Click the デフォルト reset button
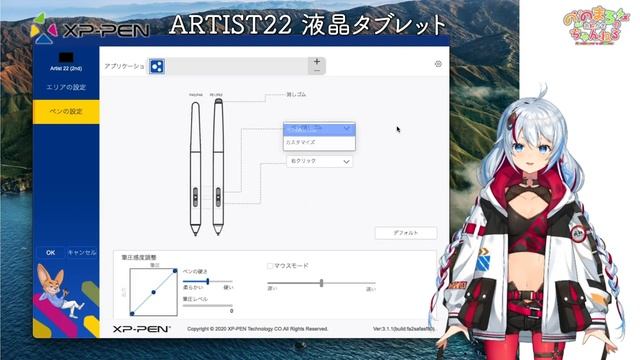 (406, 233)
